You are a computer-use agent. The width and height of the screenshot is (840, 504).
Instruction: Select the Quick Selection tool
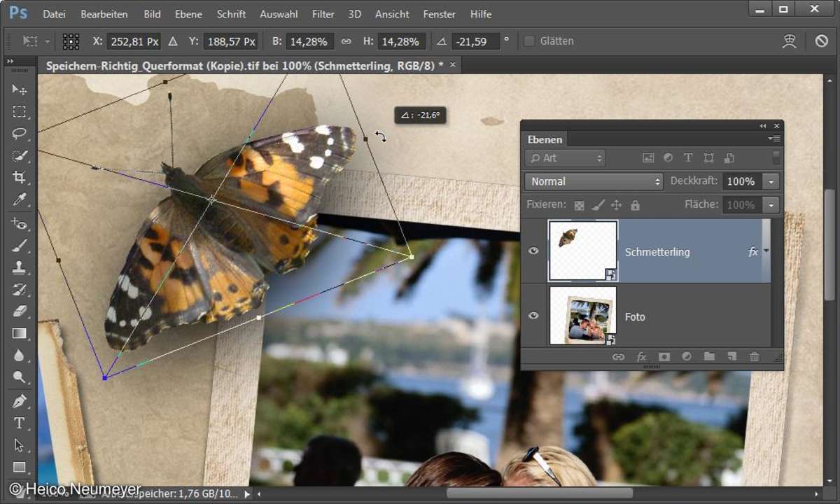[x=19, y=155]
